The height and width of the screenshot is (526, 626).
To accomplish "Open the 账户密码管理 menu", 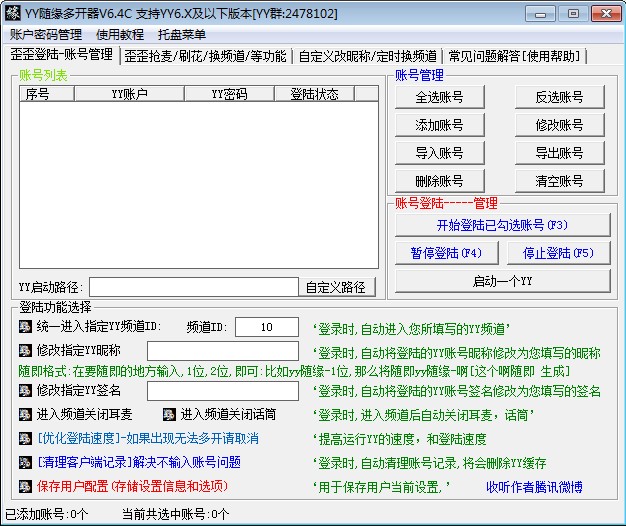I will 46,35.
